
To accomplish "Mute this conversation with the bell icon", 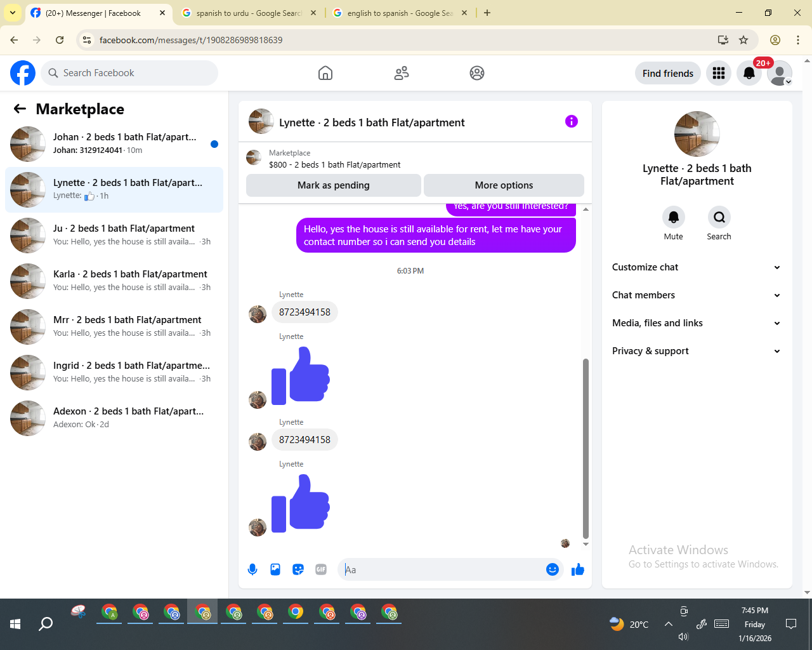I will (674, 217).
